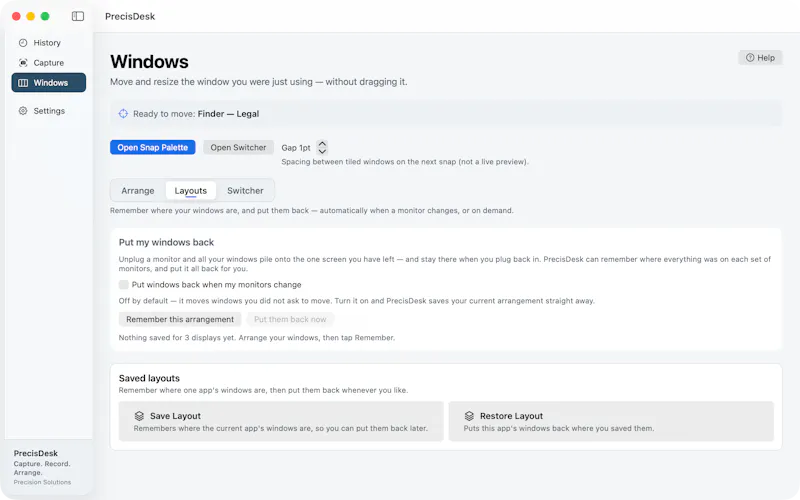
Task: Go to Settings in the sidebar
Action: coord(48,111)
